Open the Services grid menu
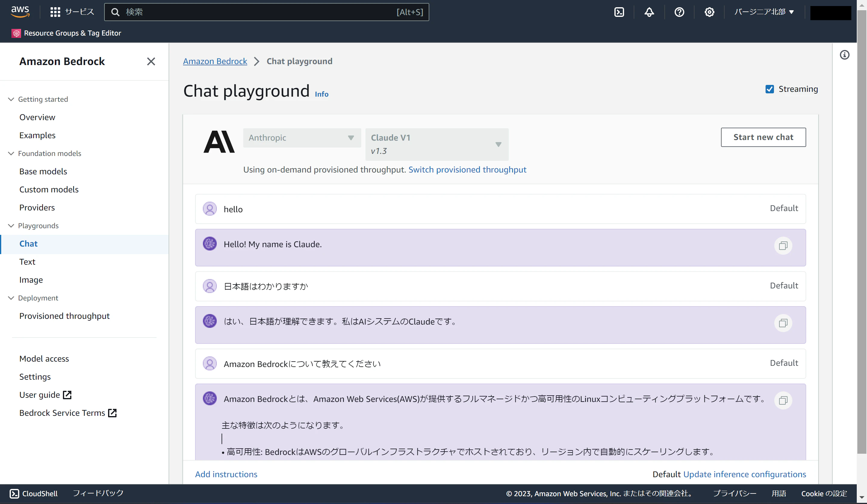This screenshot has height=504, width=867. [x=55, y=12]
